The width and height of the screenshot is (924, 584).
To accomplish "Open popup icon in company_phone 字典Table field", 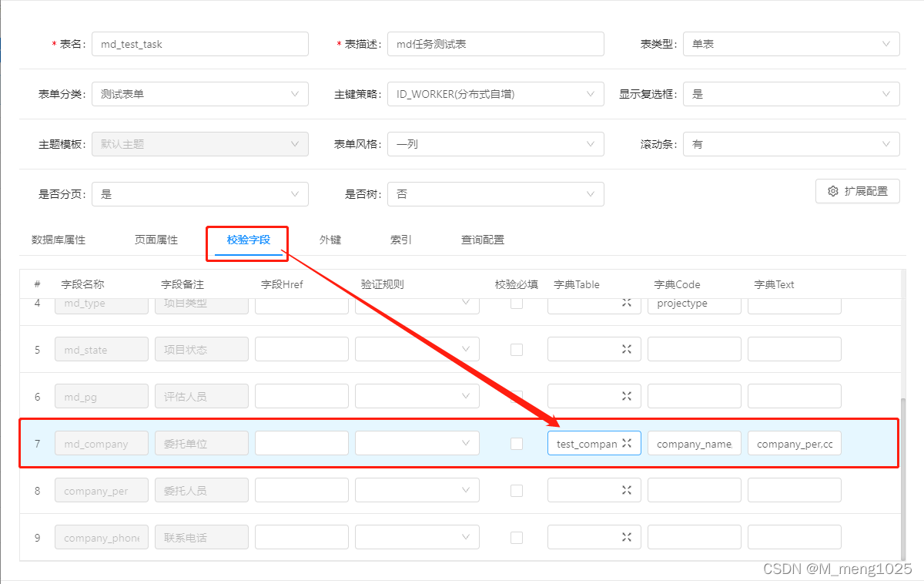I will (627, 537).
